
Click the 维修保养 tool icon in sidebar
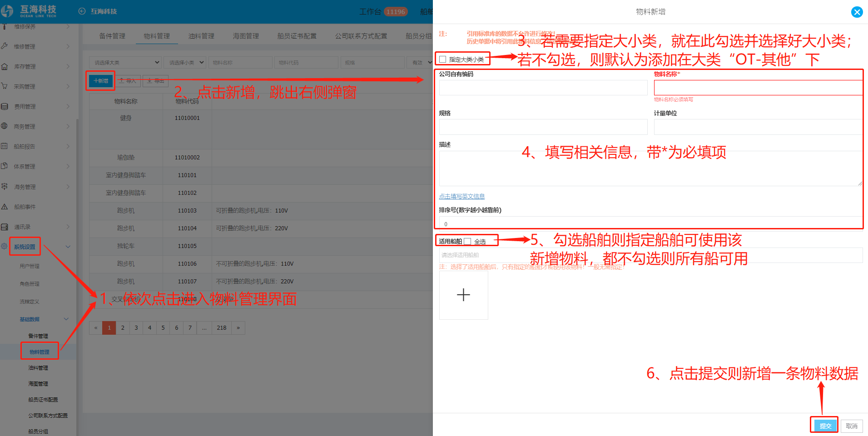pyautogui.click(x=5, y=26)
